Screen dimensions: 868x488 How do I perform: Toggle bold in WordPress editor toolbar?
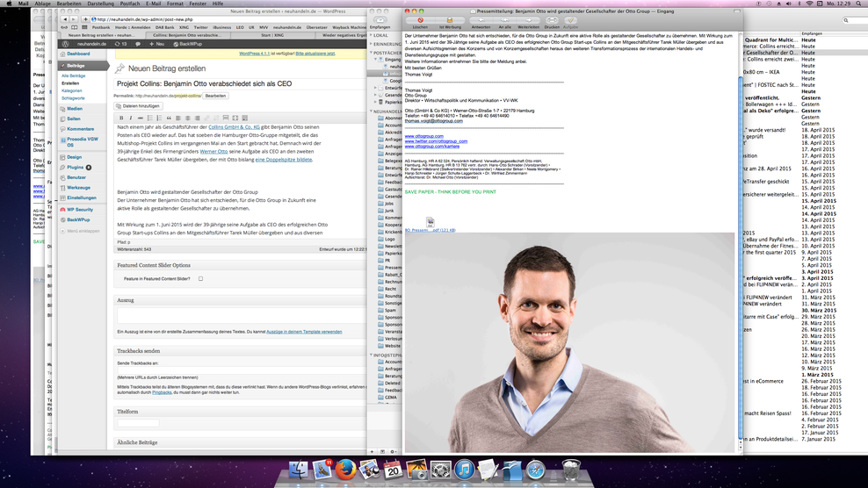tap(121, 118)
